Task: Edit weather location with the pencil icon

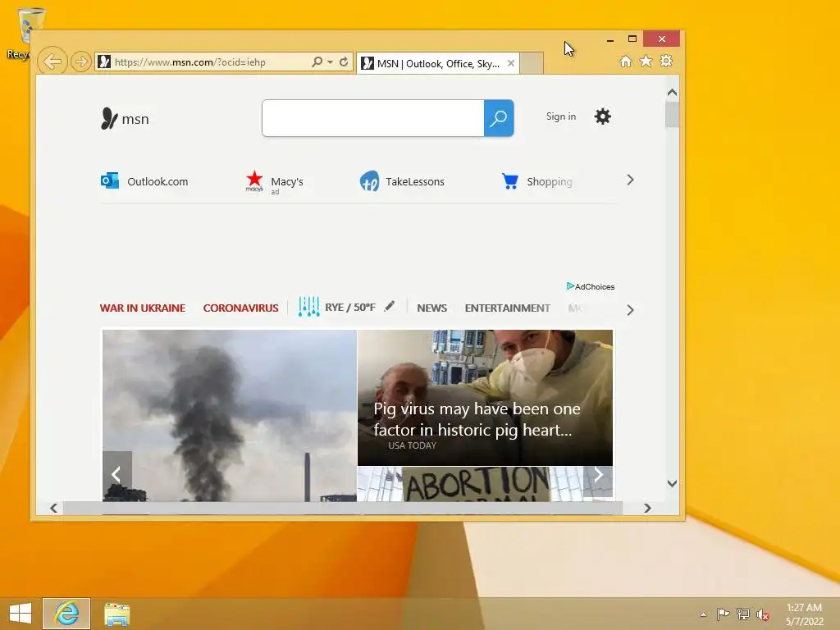Action: 390,306
